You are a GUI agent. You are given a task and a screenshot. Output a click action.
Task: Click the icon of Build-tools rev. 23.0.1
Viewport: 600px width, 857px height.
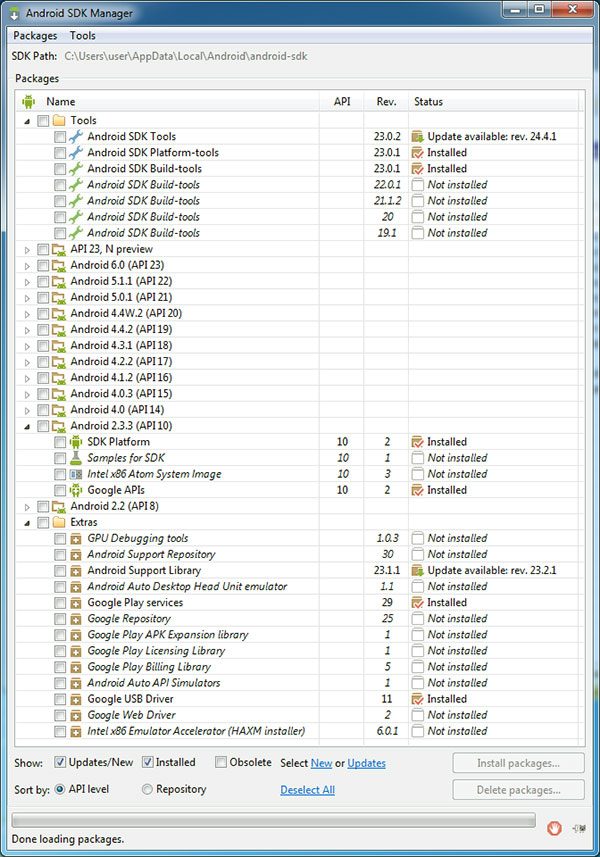coord(76,169)
